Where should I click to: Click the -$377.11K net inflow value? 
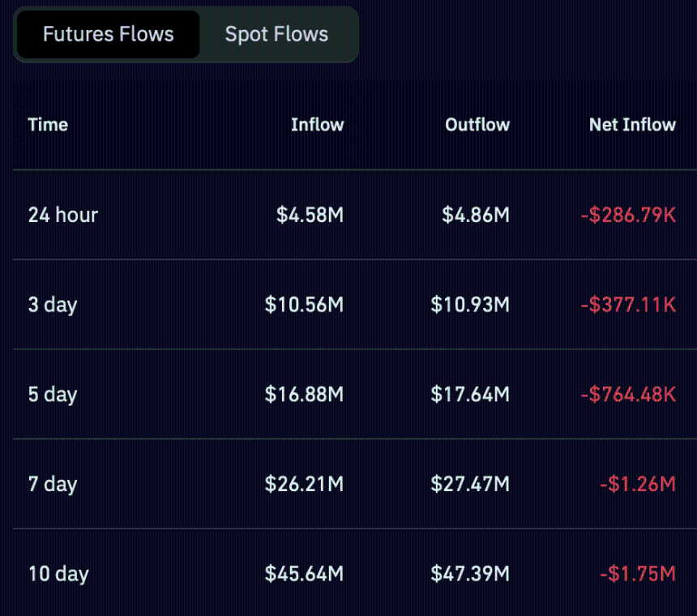pyautogui.click(x=628, y=305)
